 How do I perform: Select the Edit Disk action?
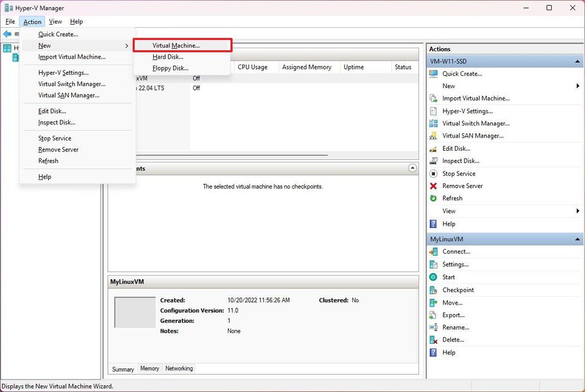pos(456,148)
